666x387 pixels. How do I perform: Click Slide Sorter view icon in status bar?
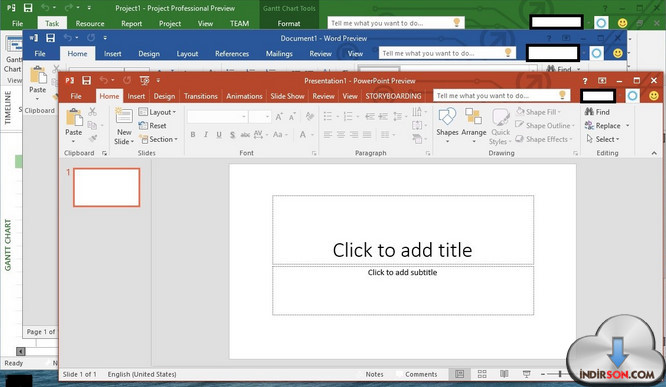click(482, 374)
